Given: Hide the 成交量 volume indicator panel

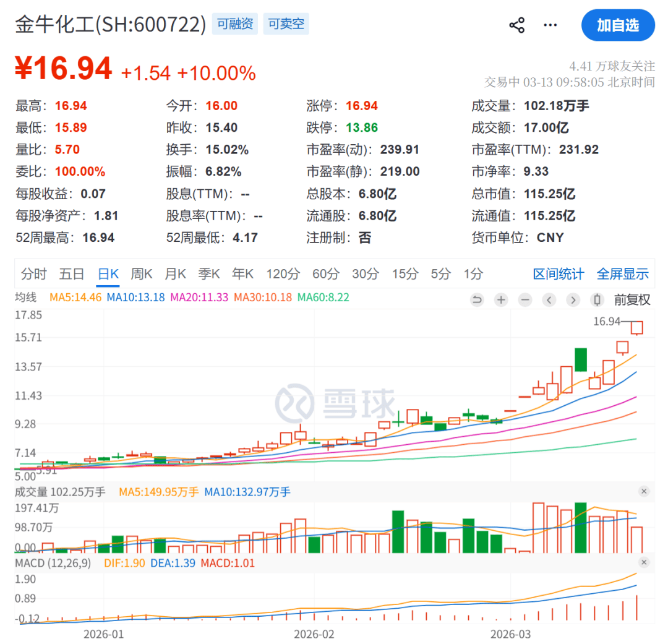Looking at the screenshot, I should (644, 491).
